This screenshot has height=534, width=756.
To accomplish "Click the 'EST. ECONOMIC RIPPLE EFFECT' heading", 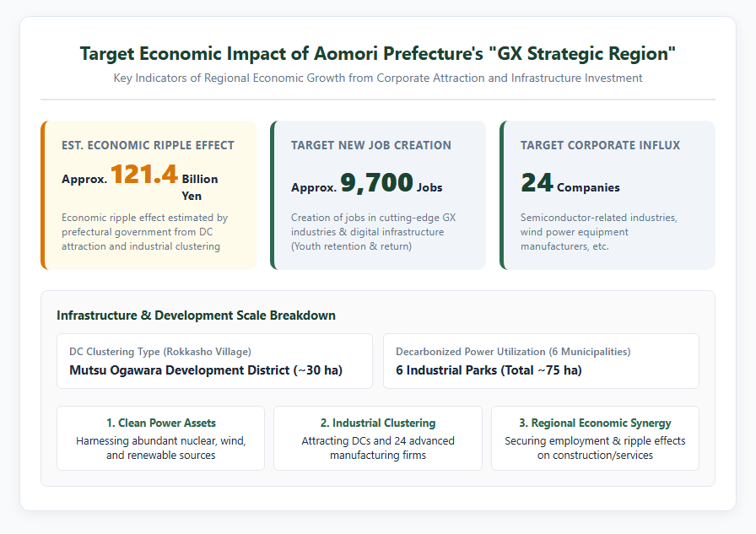I will tap(148, 146).
